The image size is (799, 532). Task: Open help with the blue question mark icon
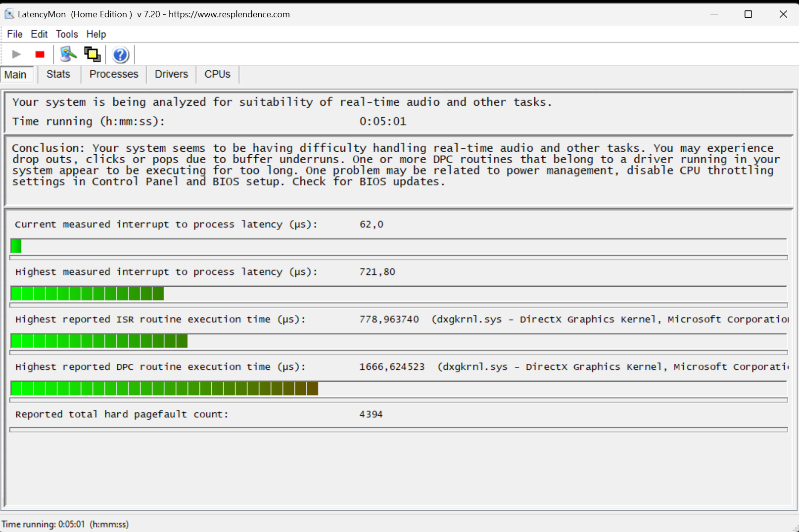pos(120,55)
